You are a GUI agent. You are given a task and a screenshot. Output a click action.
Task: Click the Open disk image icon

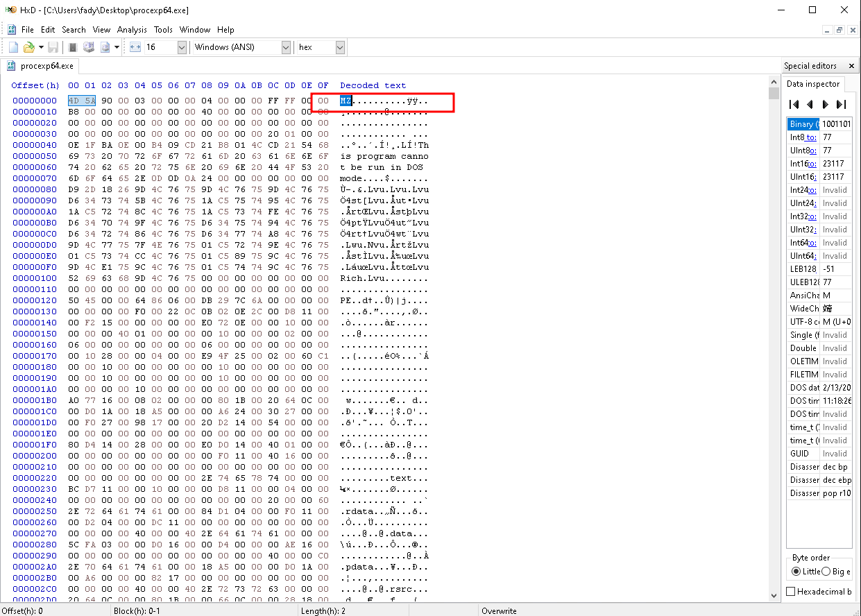(x=105, y=47)
